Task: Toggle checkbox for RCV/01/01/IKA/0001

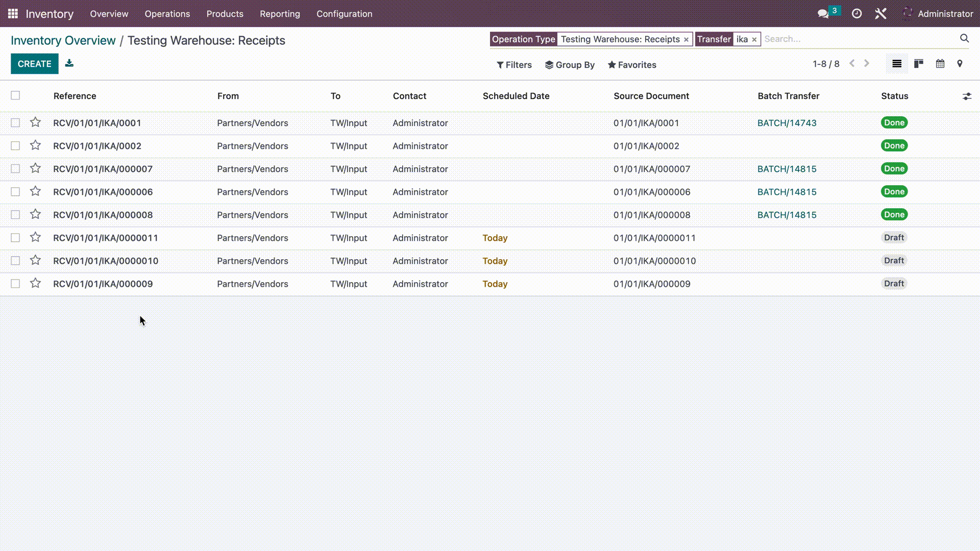Action: [x=15, y=122]
